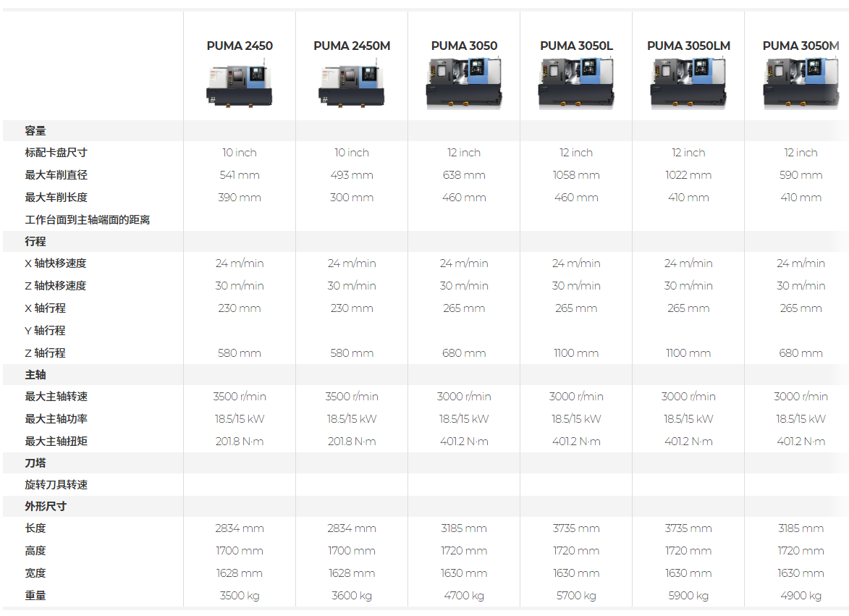Image resolution: width=849 pixels, height=616 pixels.
Task: Click the 旋转刀具转速 row label
Action: [x=56, y=484]
